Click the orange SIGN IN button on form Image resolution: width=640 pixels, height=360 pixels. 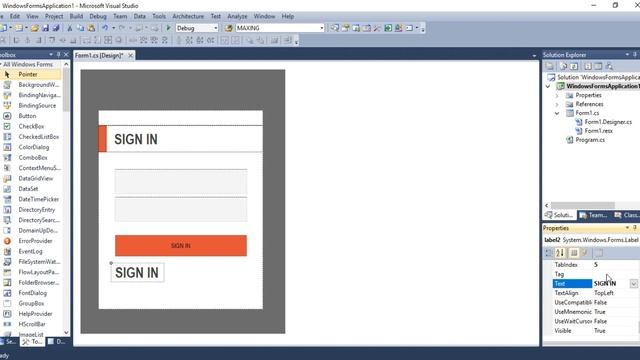(181, 246)
